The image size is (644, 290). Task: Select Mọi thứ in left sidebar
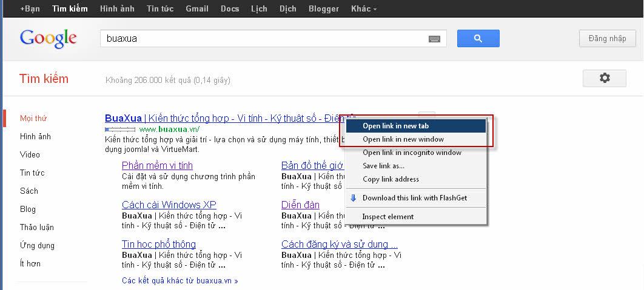click(x=33, y=119)
